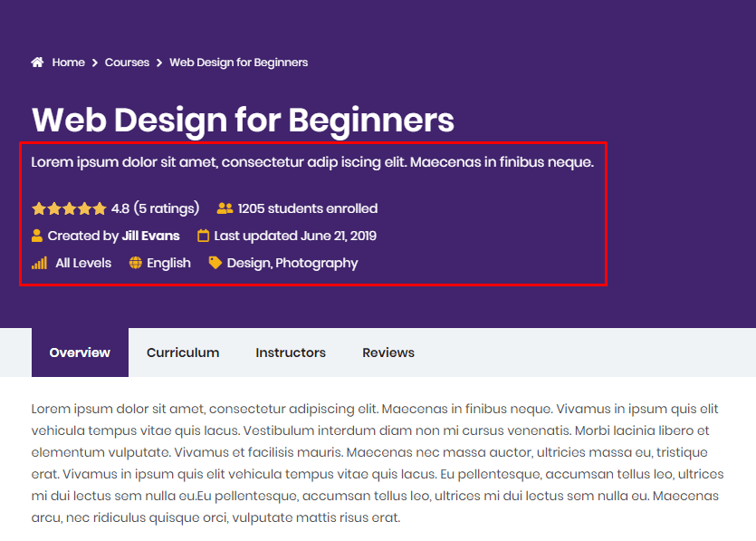Image resolution: width=756 pixels, height=541 pixels.
Task: Click the home icon in breadcrumb
Action: click(37, 63)
